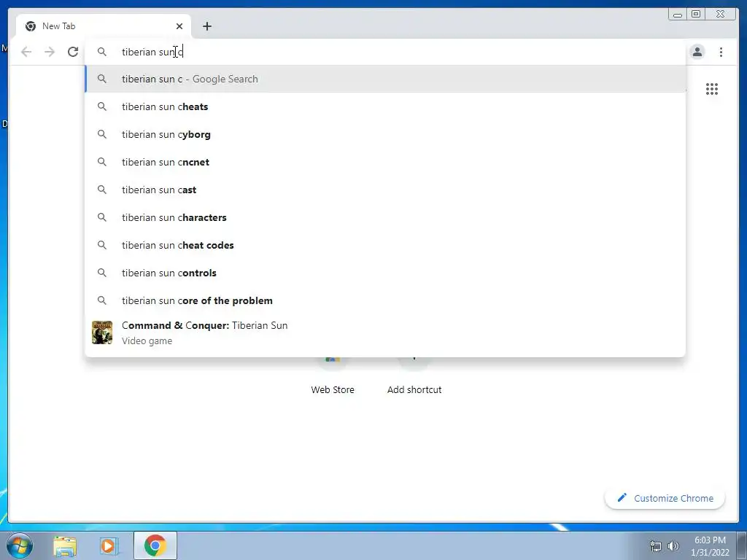Choose the 'tiberian sun cyborg' suggestion

point(385,134)
